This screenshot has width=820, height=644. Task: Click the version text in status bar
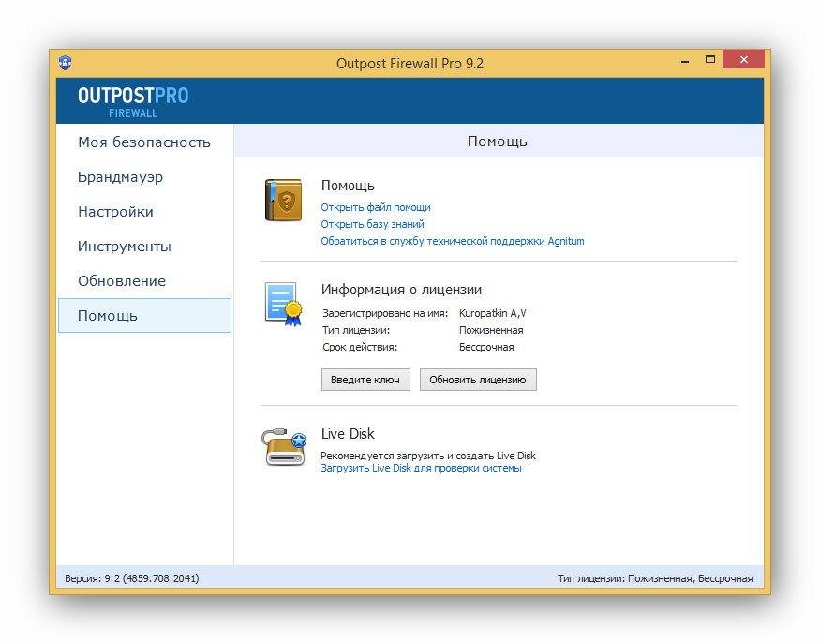[132, 578]
